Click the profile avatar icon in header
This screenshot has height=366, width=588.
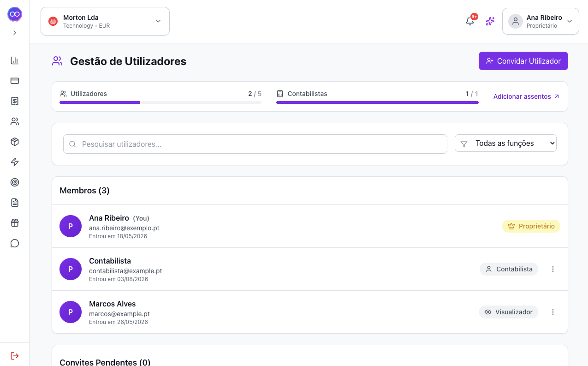click(x=516, y=21)
